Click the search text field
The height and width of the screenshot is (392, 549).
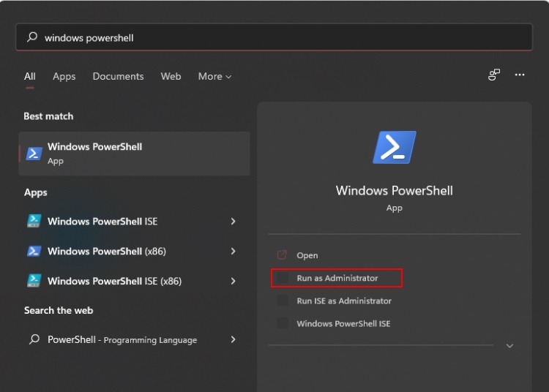(285, 37)
